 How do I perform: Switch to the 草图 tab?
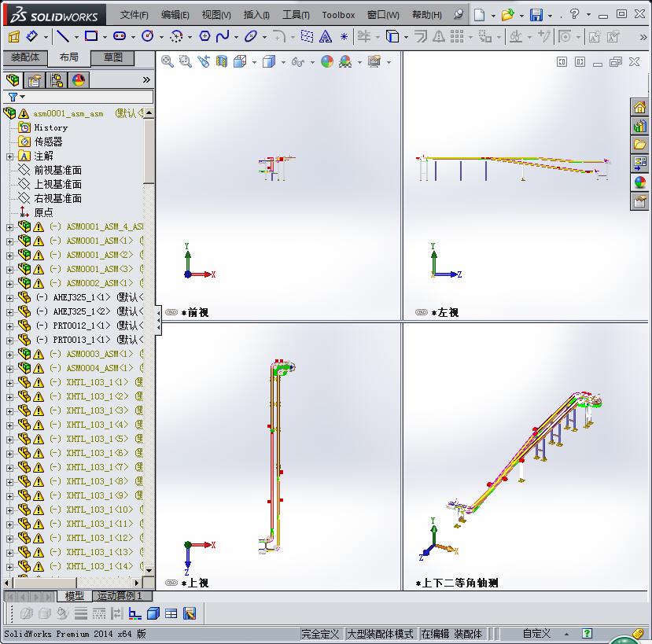tap(112, 57)
